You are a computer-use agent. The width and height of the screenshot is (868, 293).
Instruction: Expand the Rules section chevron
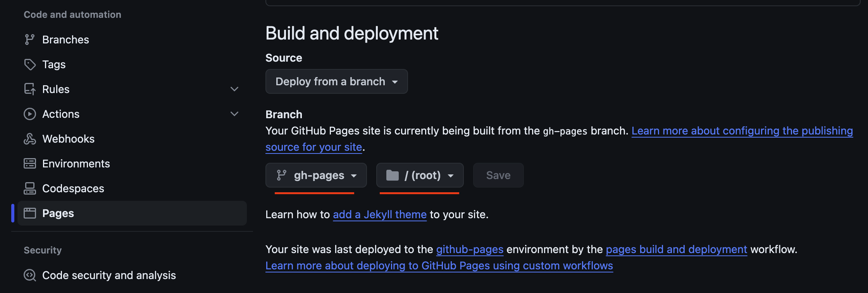[234, 89]
